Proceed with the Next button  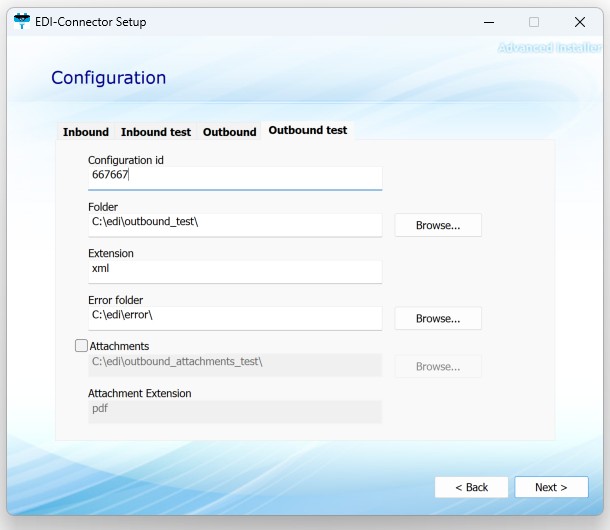click(x=551, y=487)
